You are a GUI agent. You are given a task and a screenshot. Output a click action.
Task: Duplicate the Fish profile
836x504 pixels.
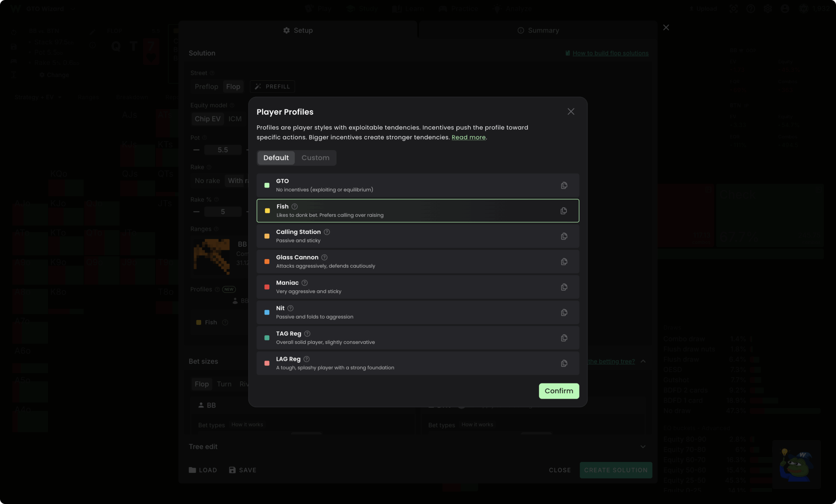pos(564,211)
